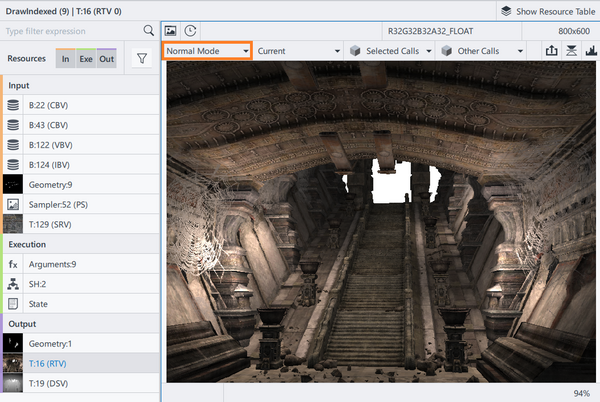Open the resource filter funnel
Image resolution: width=600 pixels, height=402 pixels.
click(x=141, y=59)
